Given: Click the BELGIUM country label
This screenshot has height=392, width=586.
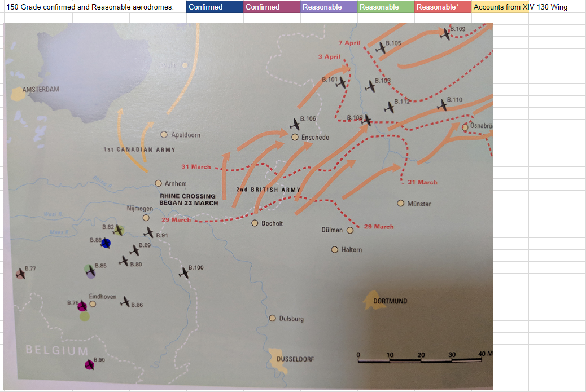Looking at the screenshot, I should click(57, 350).
